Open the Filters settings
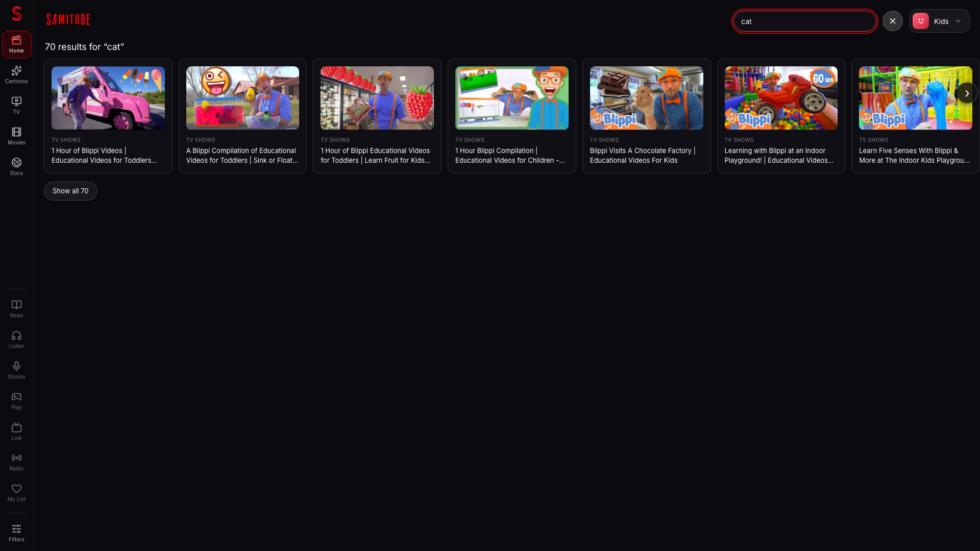 (x=16, y=533)
